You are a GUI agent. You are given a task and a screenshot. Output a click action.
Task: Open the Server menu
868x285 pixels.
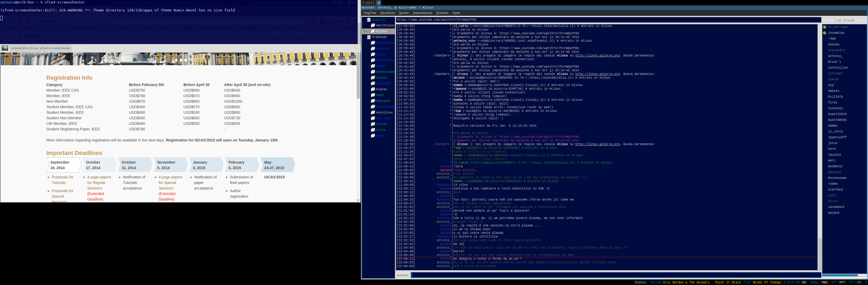[404, 13]
